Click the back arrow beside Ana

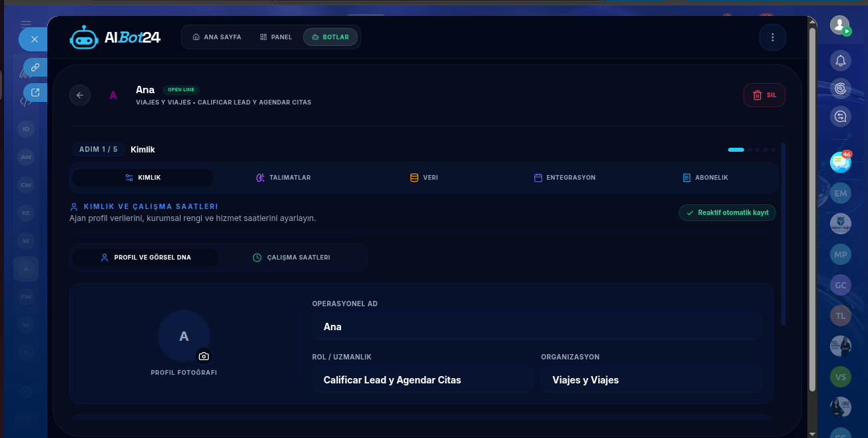[80, 95]
